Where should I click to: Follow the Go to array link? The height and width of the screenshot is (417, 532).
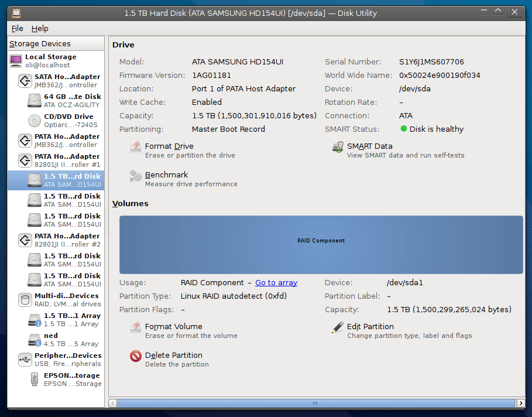click(276, 283)
